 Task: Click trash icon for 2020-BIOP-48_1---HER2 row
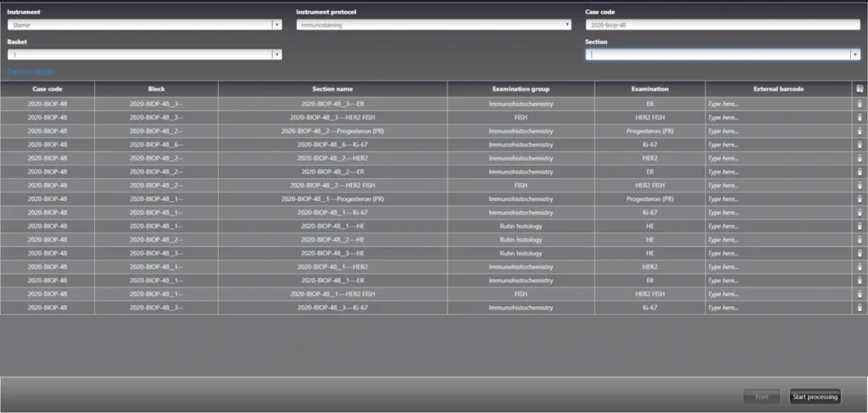pos(860,267)
